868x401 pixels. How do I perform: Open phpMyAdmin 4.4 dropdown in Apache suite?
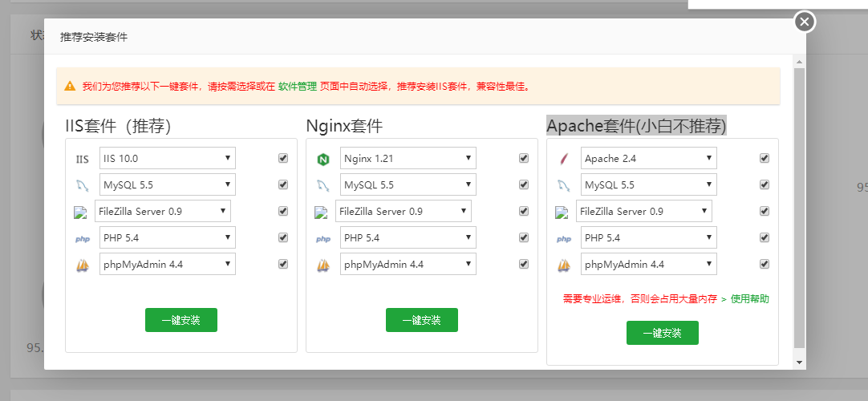click(649, 265)
